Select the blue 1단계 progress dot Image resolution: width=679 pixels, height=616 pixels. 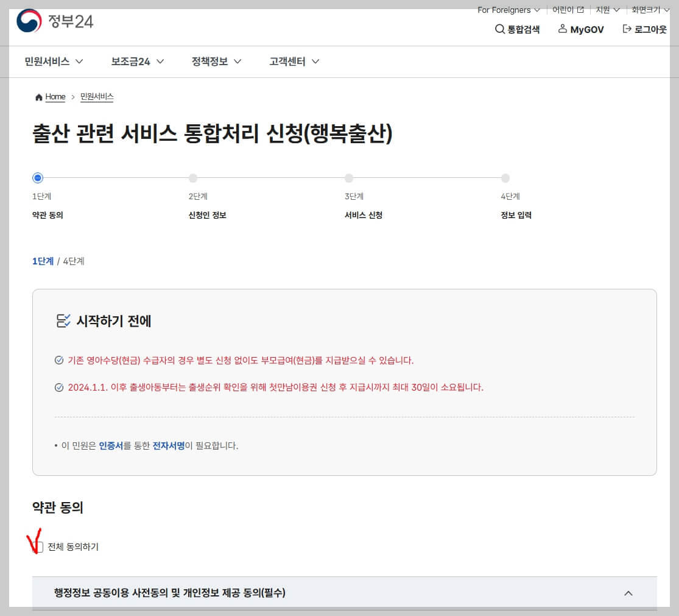[x=38, y=177]
